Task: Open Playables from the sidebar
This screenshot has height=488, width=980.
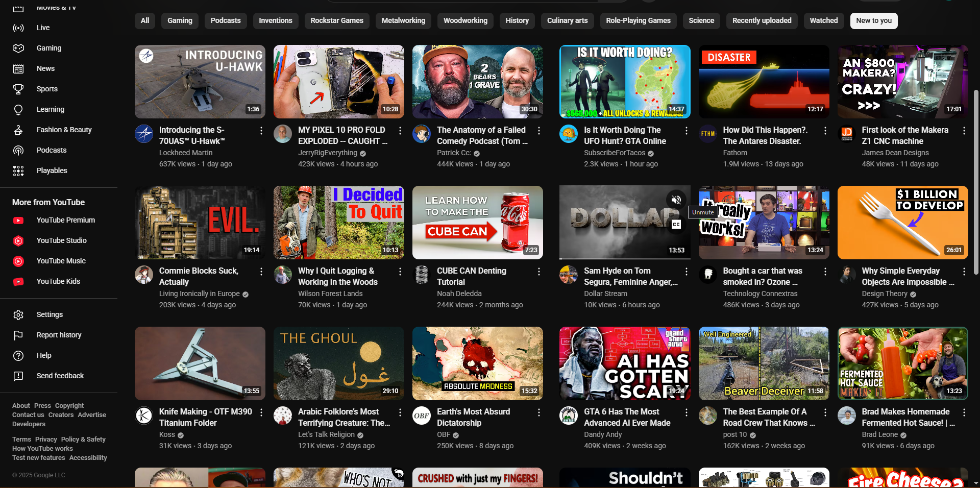Action: click(x=52, y=170)
